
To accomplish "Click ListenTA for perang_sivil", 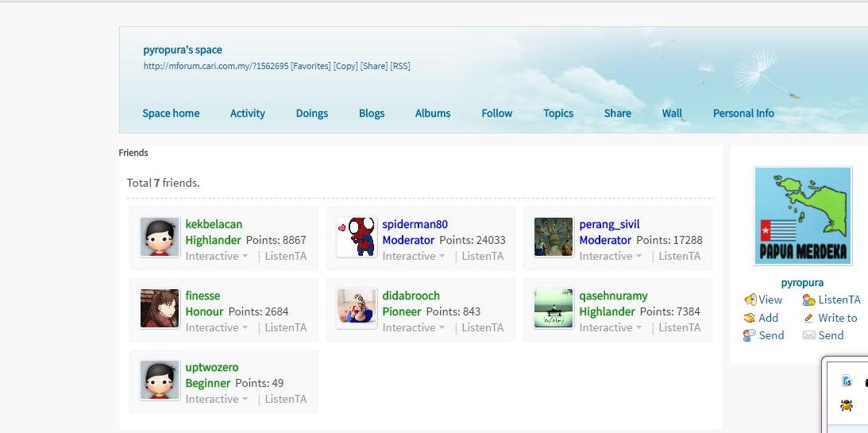I will click(680, 256).
